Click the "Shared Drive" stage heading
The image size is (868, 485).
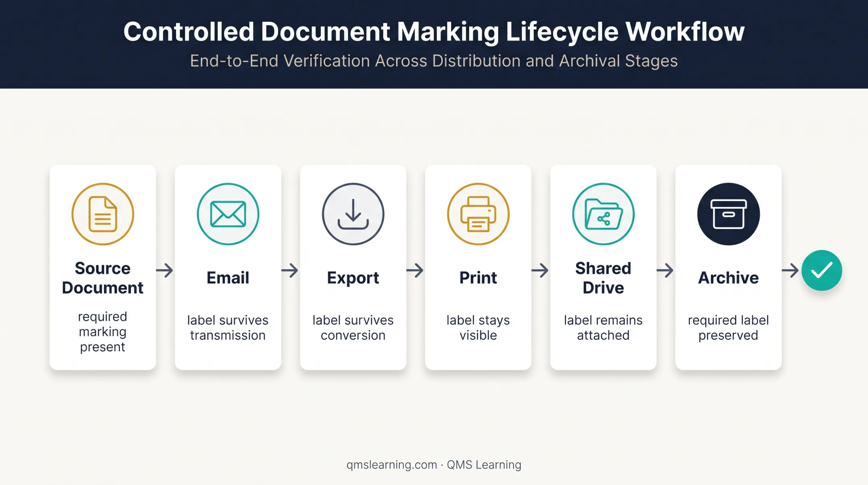pyautogui.click(x=603, y=278)
